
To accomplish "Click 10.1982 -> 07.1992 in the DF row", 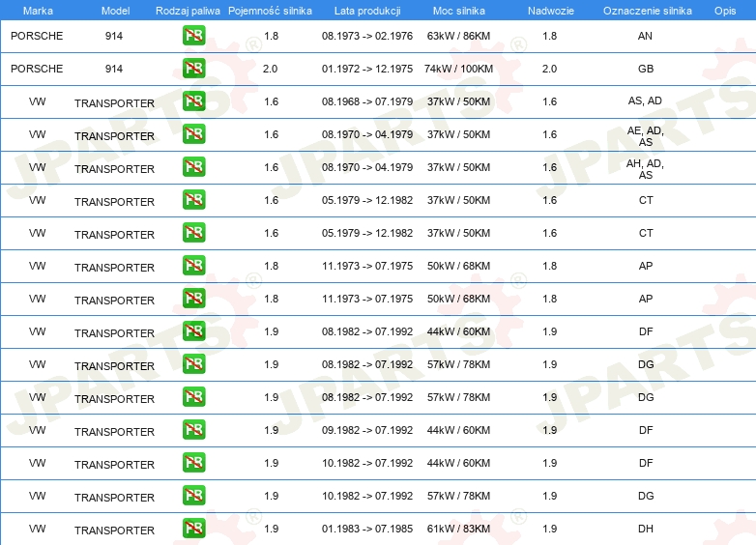I will click(367, 463).
